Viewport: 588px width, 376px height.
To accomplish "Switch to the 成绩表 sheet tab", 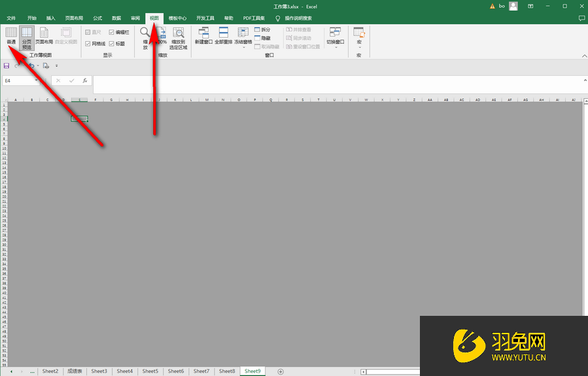I will click(75, 371).
